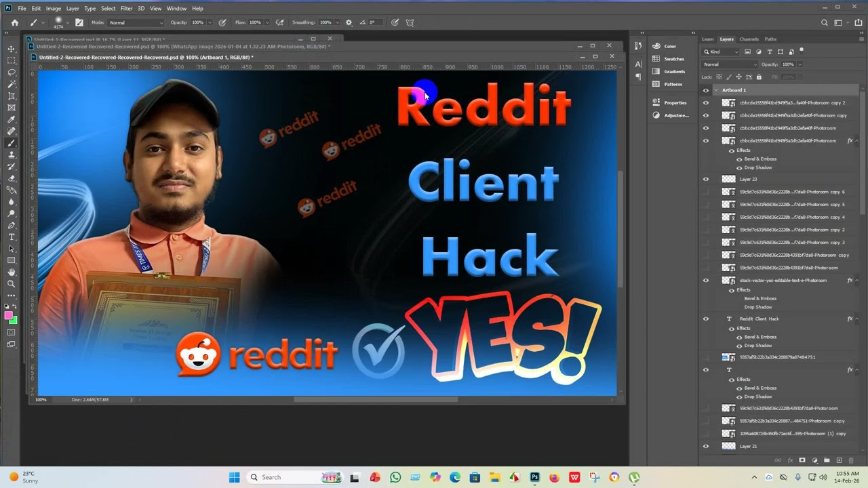
Task: Click the search icon at top right
Action: click(825, 22)
